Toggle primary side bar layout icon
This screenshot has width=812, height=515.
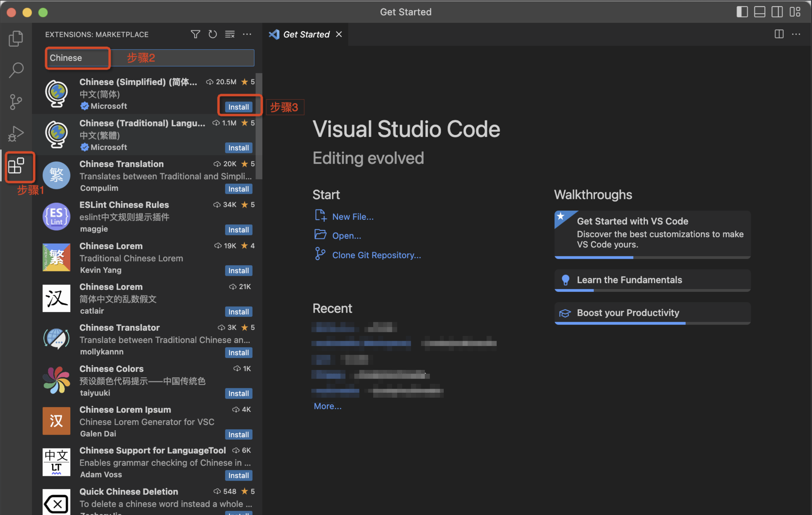click(742, 12)
